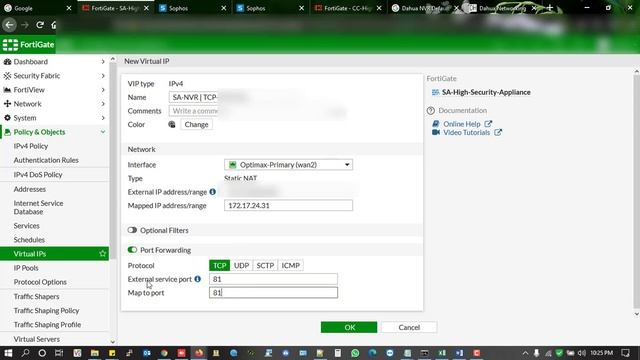Select SCTP protocol
The width and height of the screenshot is (640, 360).
(265, 265)
